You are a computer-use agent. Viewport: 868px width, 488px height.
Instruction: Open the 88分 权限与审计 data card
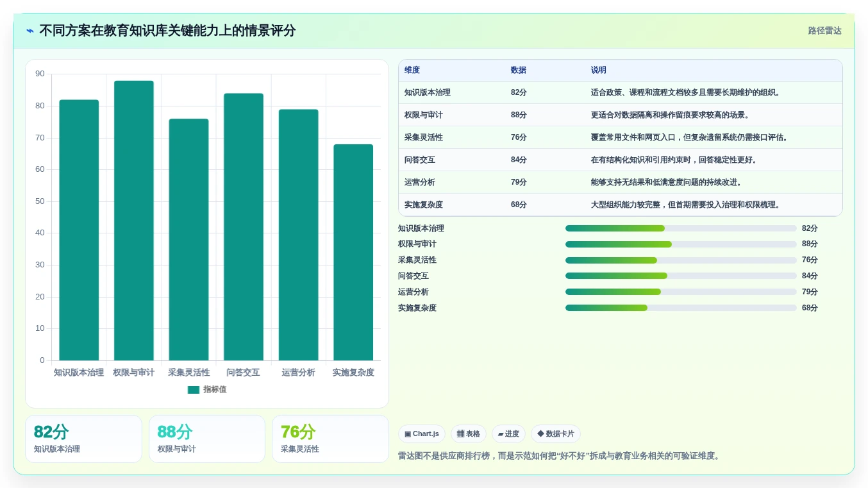pyautogui.click(x=207, y=439)
